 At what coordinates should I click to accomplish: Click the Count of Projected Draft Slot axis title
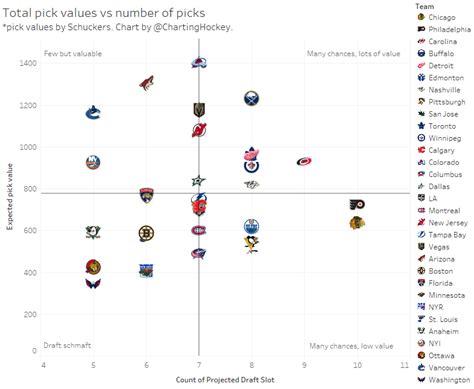[x=225, y=380]
